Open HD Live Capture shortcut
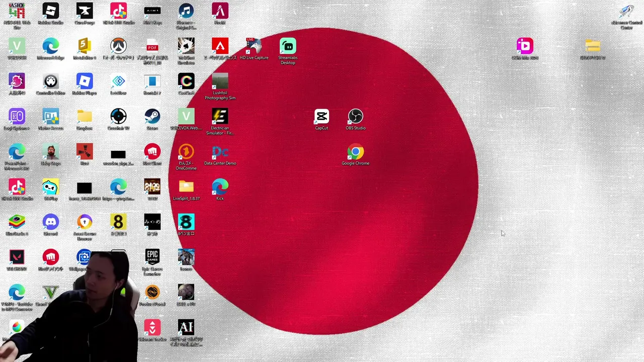The width and height of the screenshot is (644, 362). click(254, 46)
